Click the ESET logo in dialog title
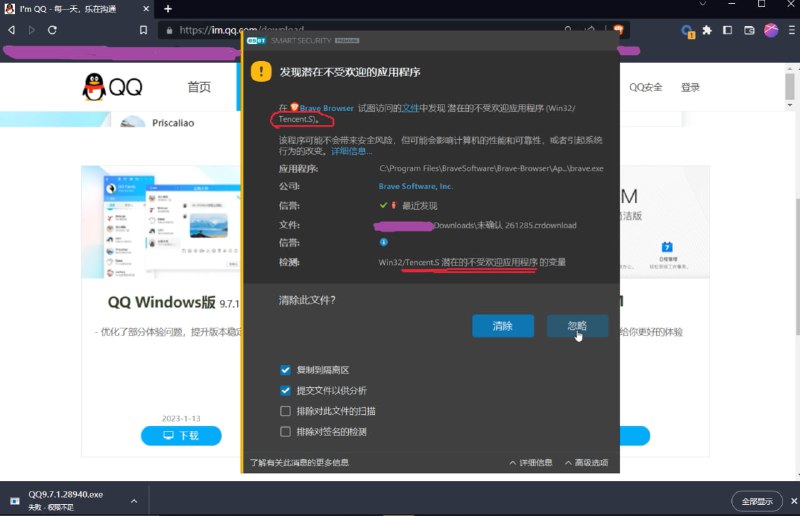This screenshot has width=800, height=516. pyautogui.click(x=256, y=40)
